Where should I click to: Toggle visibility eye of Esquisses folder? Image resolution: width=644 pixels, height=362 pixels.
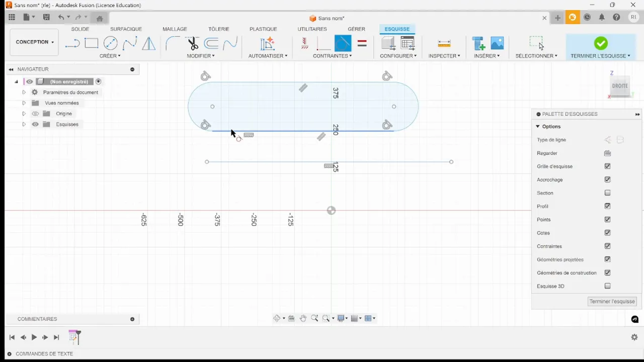35,124
